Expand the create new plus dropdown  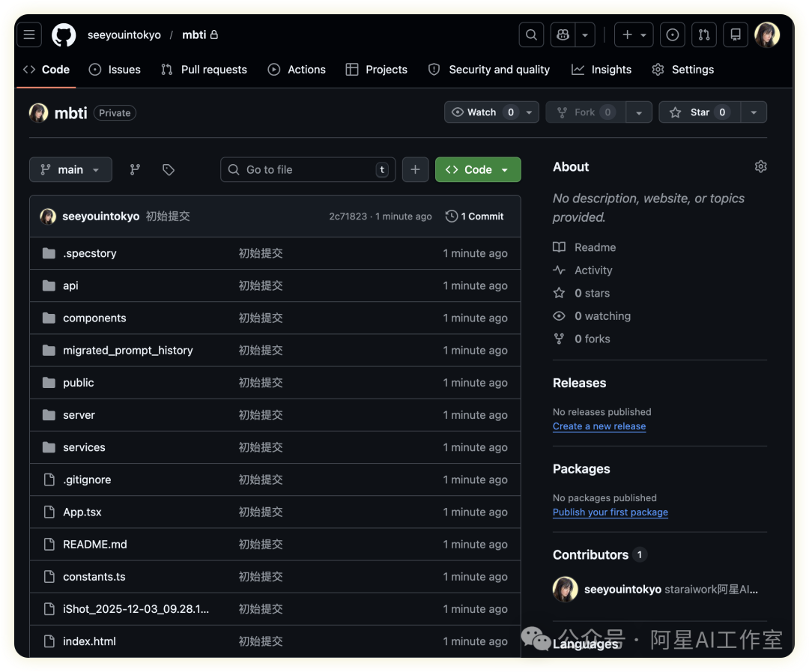click(634, 34)
